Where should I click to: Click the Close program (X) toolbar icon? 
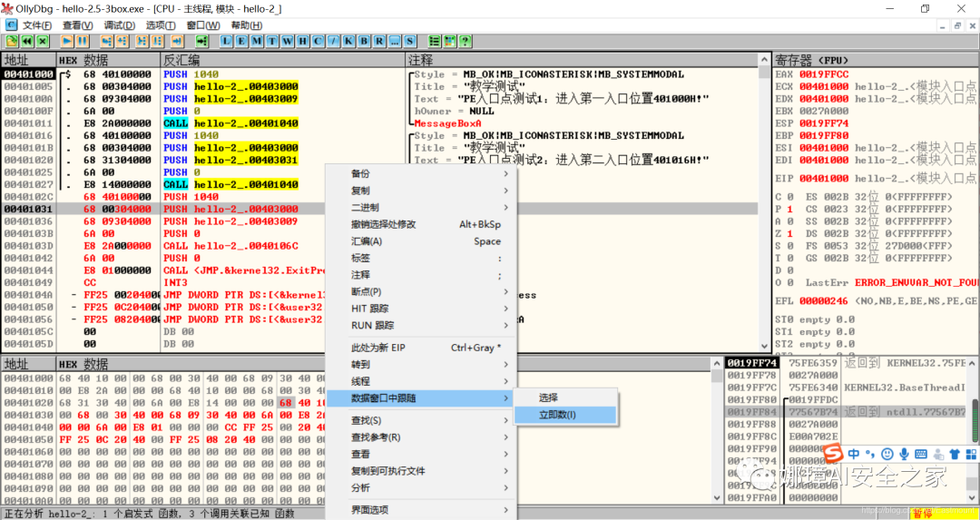(x=42, y=41)
